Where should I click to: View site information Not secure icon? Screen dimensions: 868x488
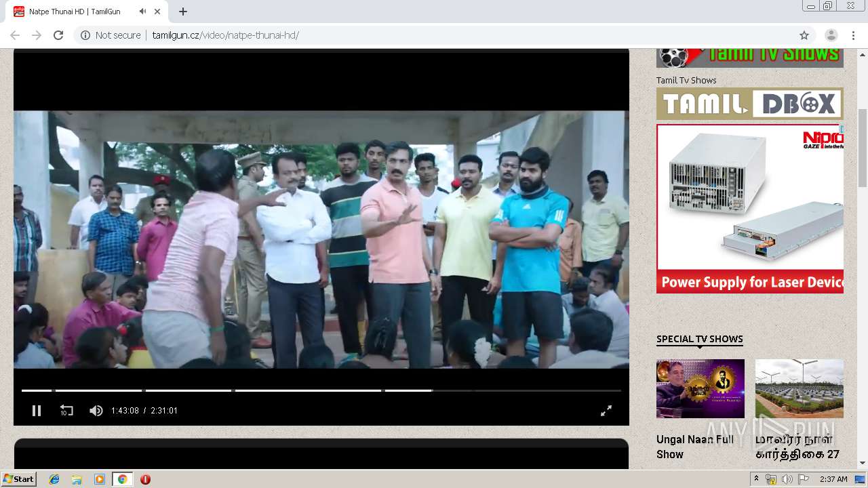click(x=85, y=35)
